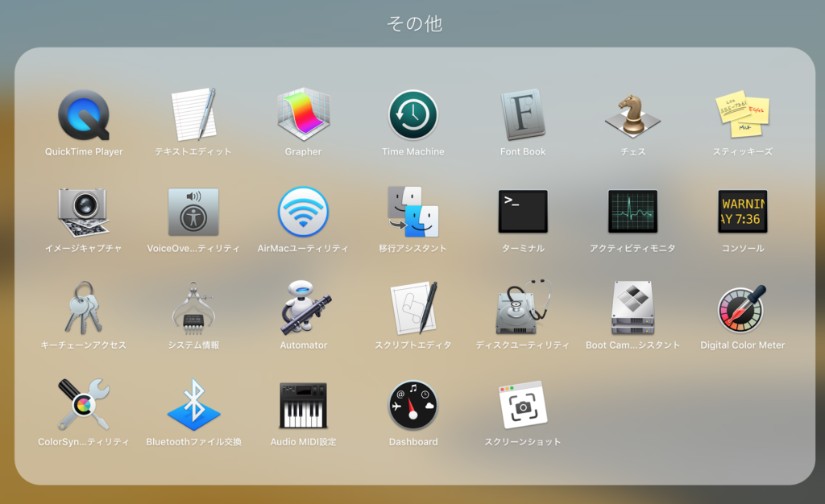Viewport: 825px width, 504px height.
Task: Launch システム情報 app icon
Action: pyautogui.click(x=193, y=308)
